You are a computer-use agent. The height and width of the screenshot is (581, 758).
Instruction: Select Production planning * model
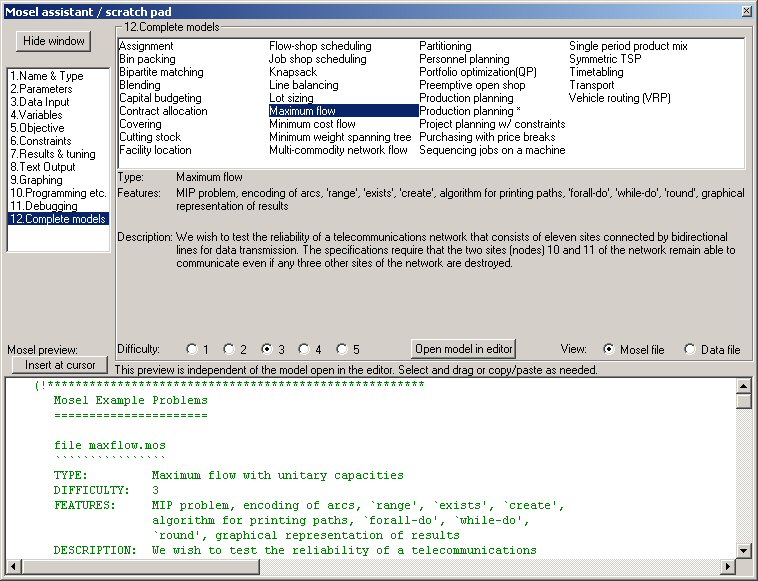[469, 111]
